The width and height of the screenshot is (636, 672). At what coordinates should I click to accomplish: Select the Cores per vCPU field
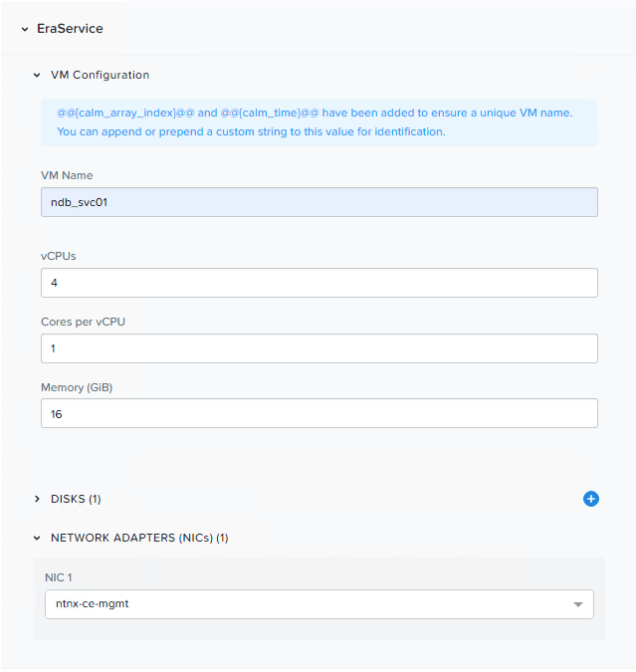click(318, 348)
